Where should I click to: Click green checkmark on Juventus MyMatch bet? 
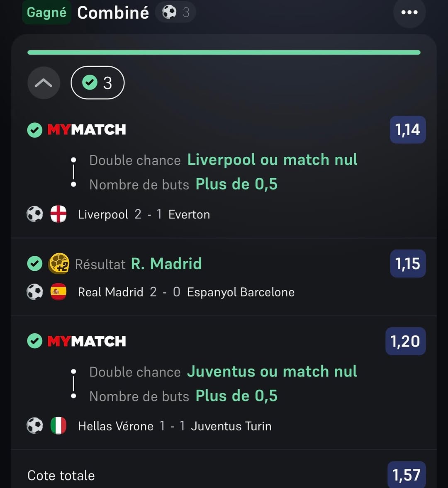click(x=35, y=341)
